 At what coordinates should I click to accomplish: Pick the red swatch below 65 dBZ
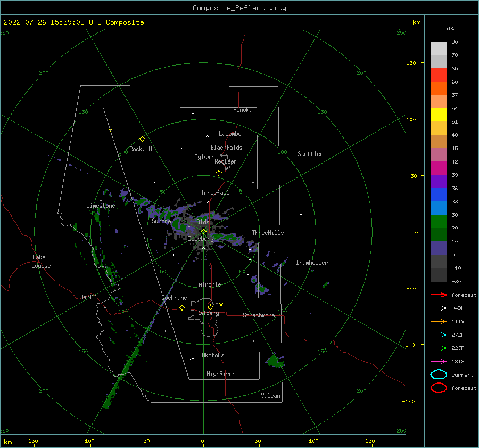pos(439,75)
